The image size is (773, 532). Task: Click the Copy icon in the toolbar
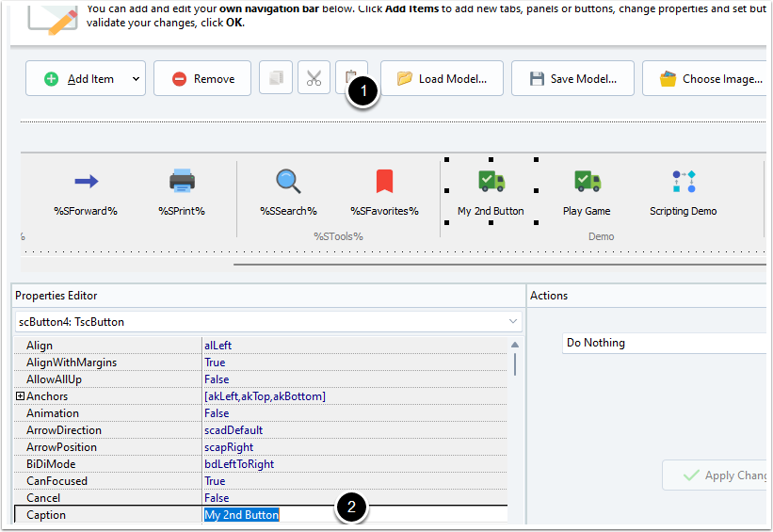pyautogui.click(x=276, y=79)
